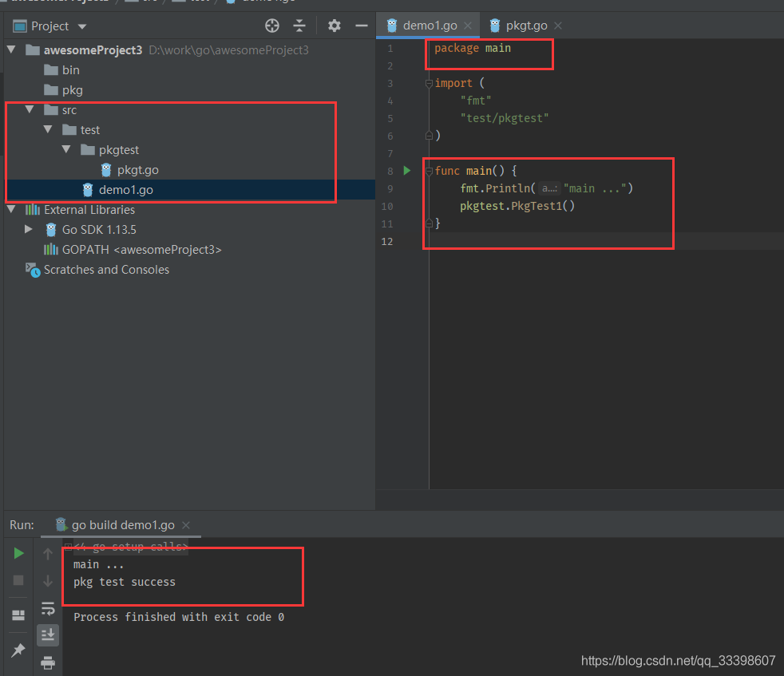The image size is (784, 676).
Task: Toggle the Pin Tab icon in Run panel
Action: pyautogui.click(x=18, y=650)
